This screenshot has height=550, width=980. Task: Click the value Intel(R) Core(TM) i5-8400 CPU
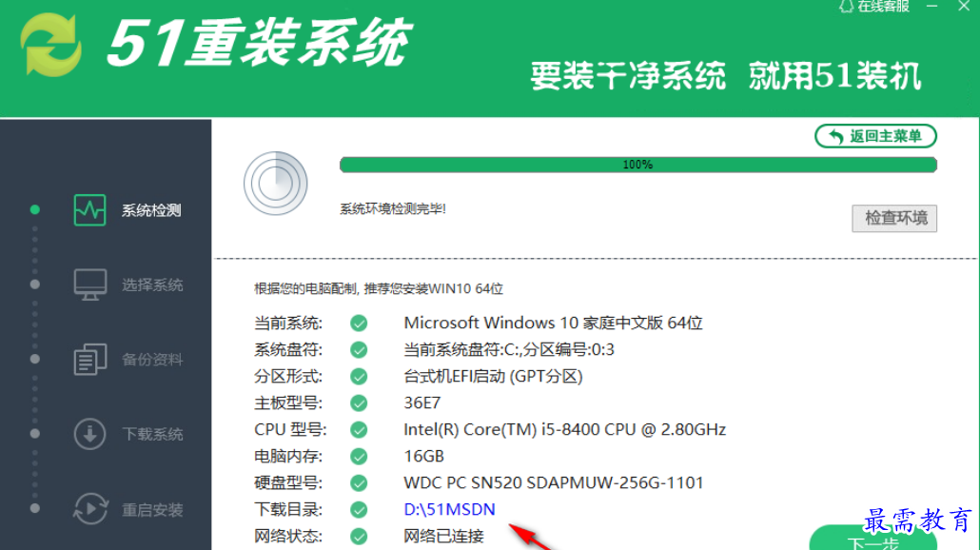[520, 430]
